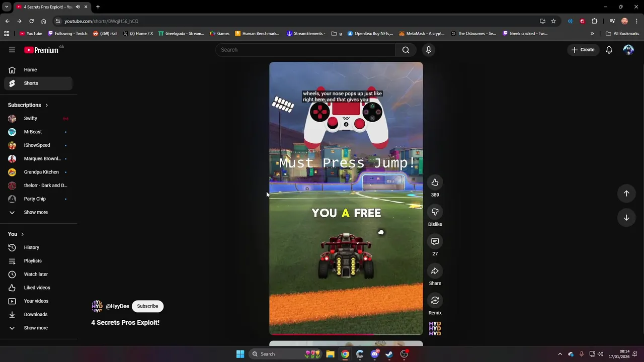
Task: Go to the next Short with the down arrow
Action: tap(626, 218)
